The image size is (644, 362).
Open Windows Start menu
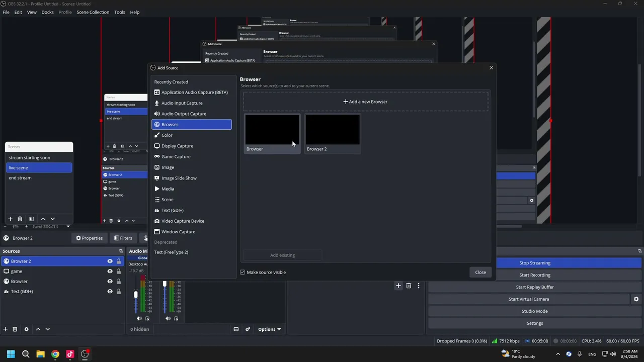click(x=11, y=354)
